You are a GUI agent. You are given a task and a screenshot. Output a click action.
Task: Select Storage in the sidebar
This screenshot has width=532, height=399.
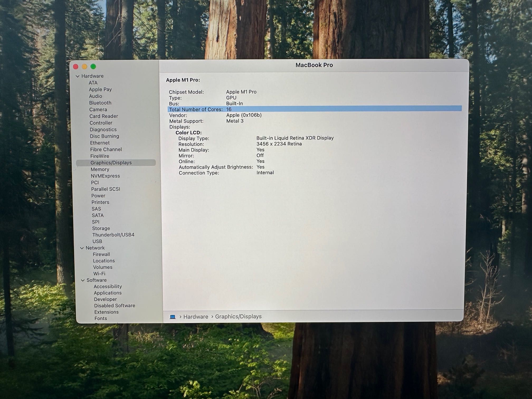click(x=101, y=228)
